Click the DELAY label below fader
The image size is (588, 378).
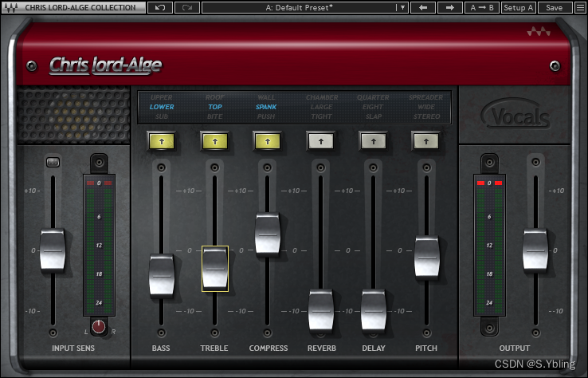coord(374,348)
